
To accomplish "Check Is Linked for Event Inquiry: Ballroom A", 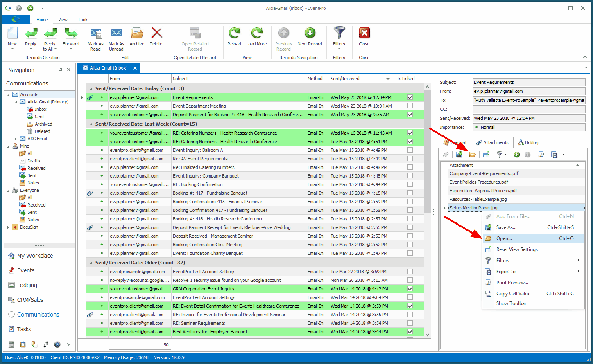I will point(410,150).
